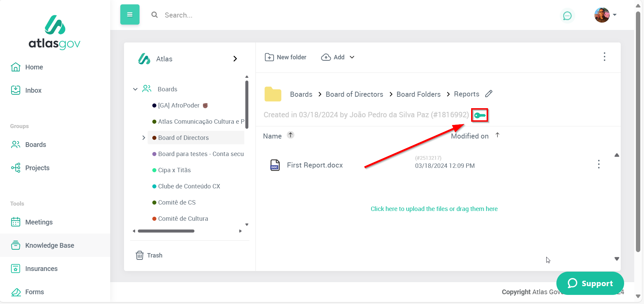This screenshot has width=644, height=304.
Task: Sort files by Name arrow
Action: [x=290, y=135]
